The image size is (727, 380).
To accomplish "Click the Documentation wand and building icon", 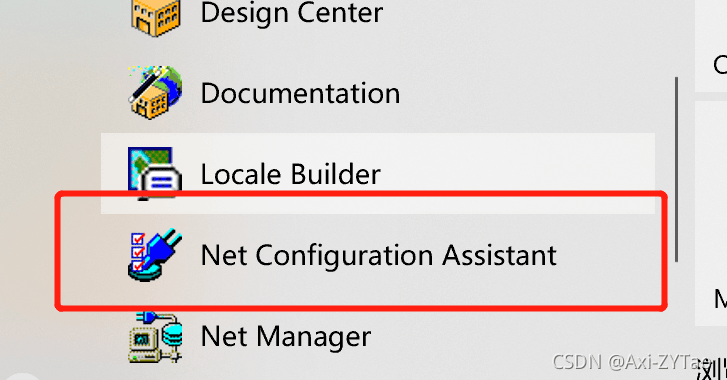I will 155,92.
